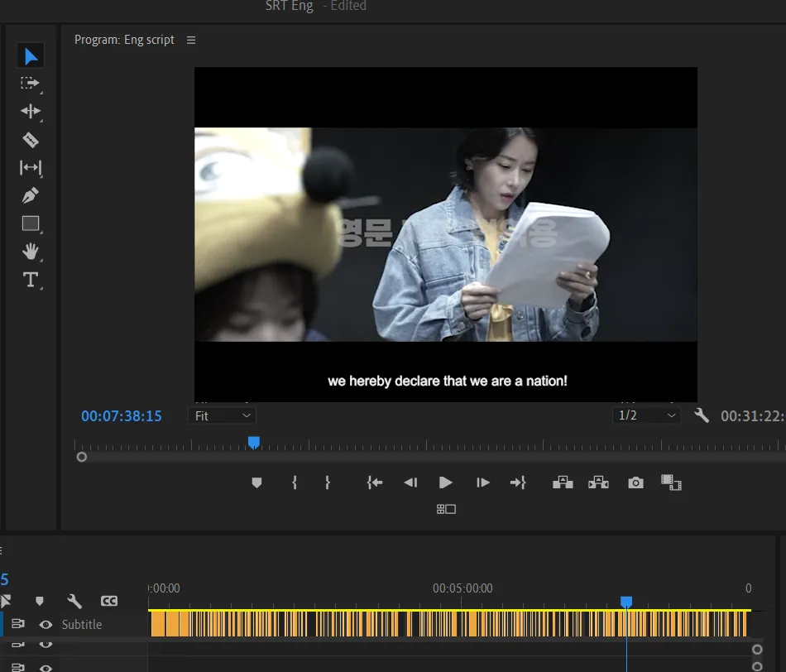Click the Program monitor zoom scroll handle

point(82,457)
